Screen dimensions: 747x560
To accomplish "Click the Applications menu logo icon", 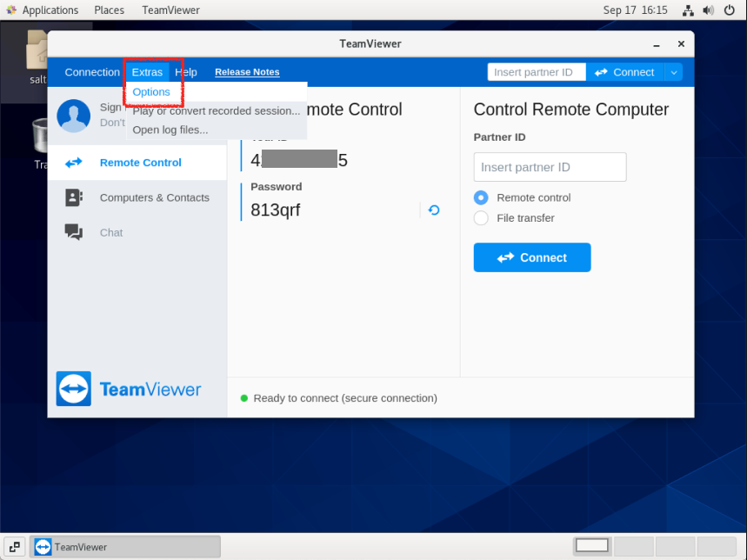I will 11,10.
